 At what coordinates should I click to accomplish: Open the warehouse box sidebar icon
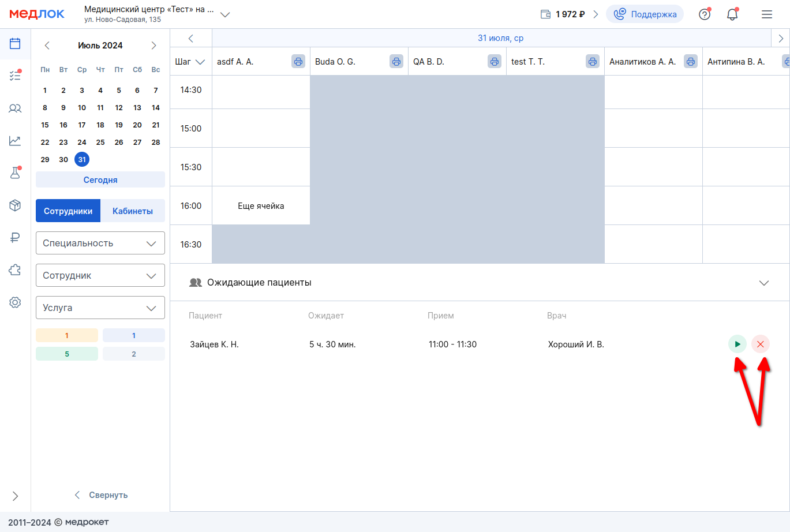[15, 205]
